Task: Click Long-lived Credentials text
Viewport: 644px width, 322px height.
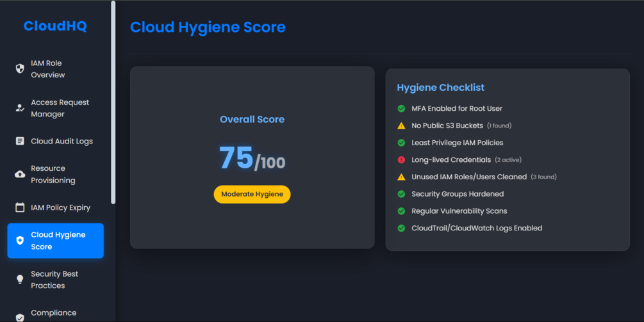Action: 451,160
